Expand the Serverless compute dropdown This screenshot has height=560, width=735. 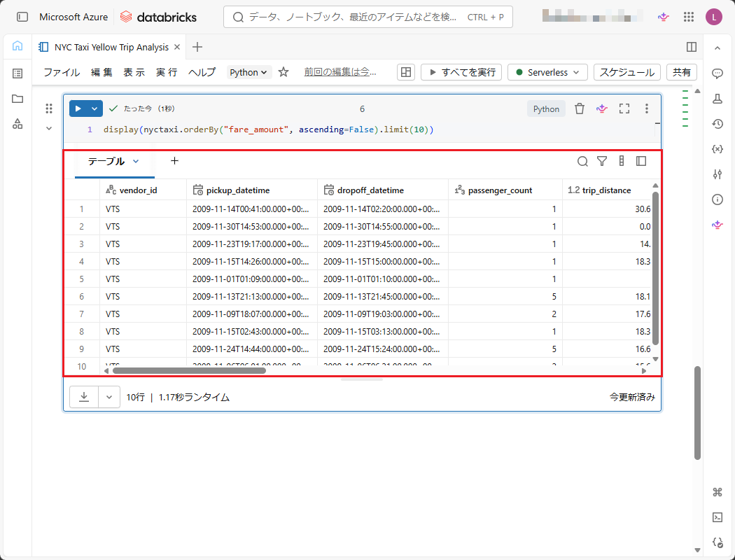pyautogui.click(x=547, y=72)
